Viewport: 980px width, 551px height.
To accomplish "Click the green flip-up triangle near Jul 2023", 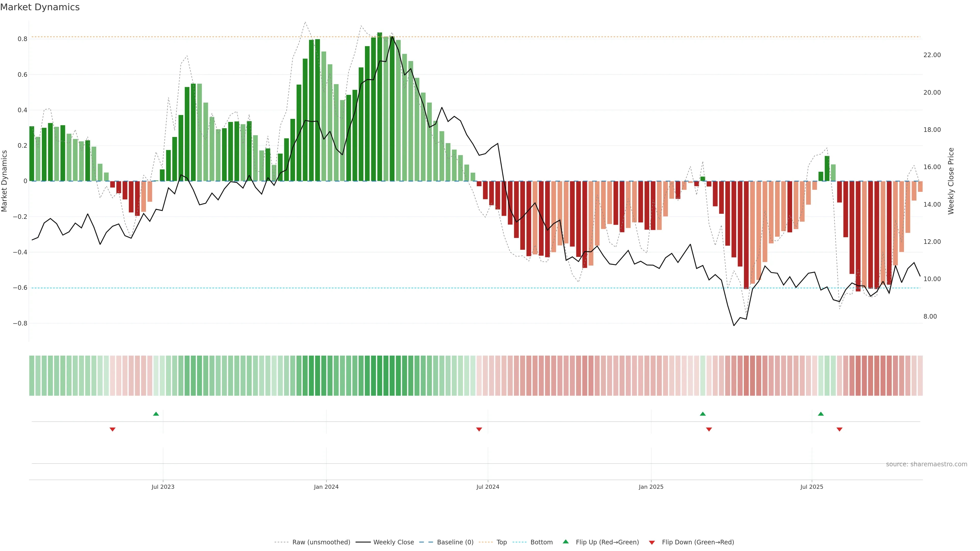I will (156, 414).
